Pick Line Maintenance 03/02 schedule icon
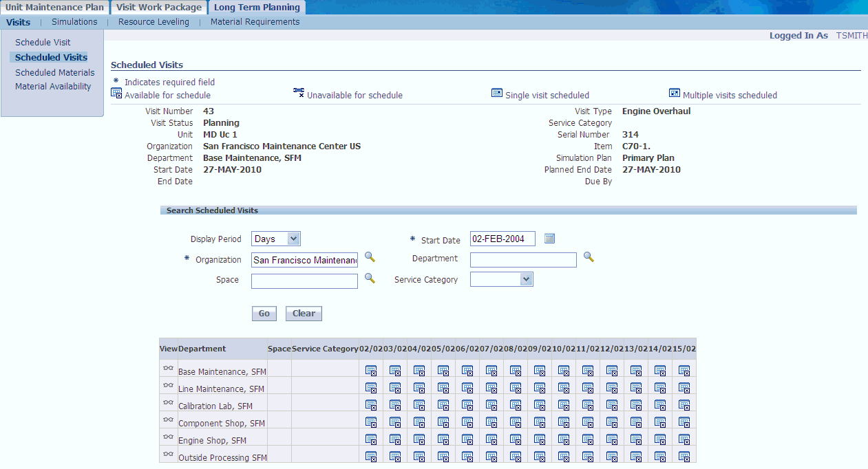The width and height of the screenshot is (868, 469). coord(395,387)
